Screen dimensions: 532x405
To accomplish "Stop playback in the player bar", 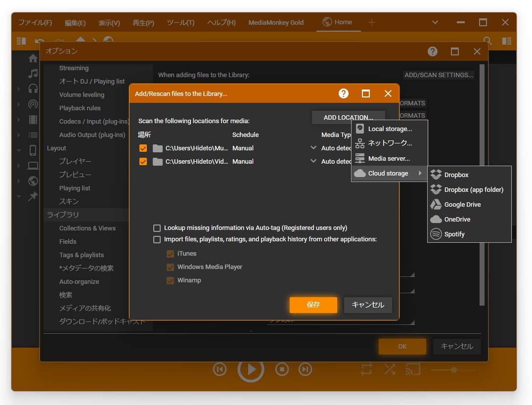I will click(x=282, y=369).
